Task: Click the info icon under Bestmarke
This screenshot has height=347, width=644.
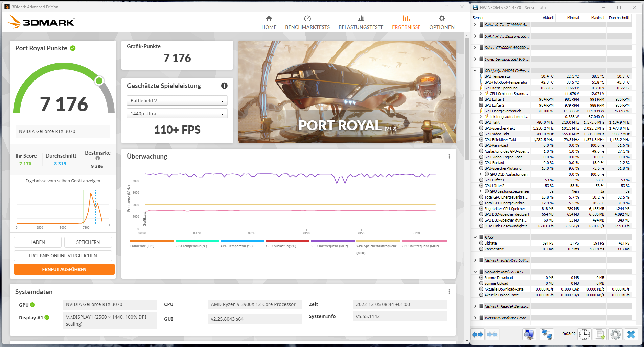Action: 98,158
